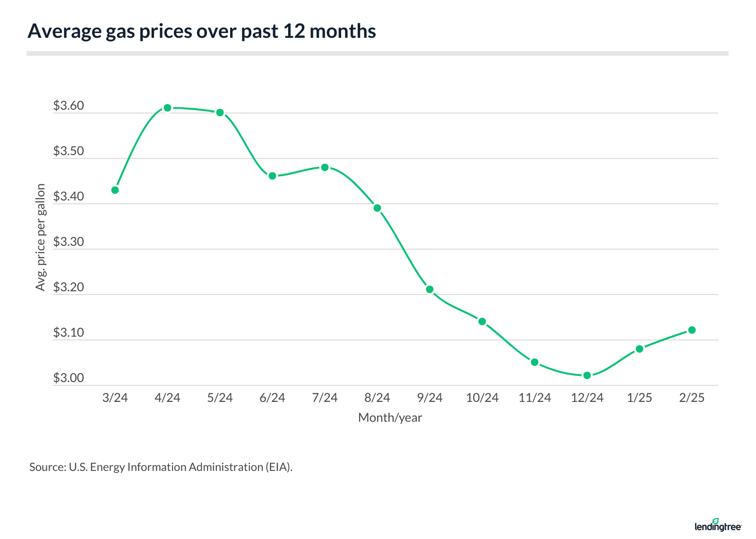This screenshot has width=756, height=539.
Task: Click the 'Avg. price per gallon' axis title
Action: coord(41,237)
